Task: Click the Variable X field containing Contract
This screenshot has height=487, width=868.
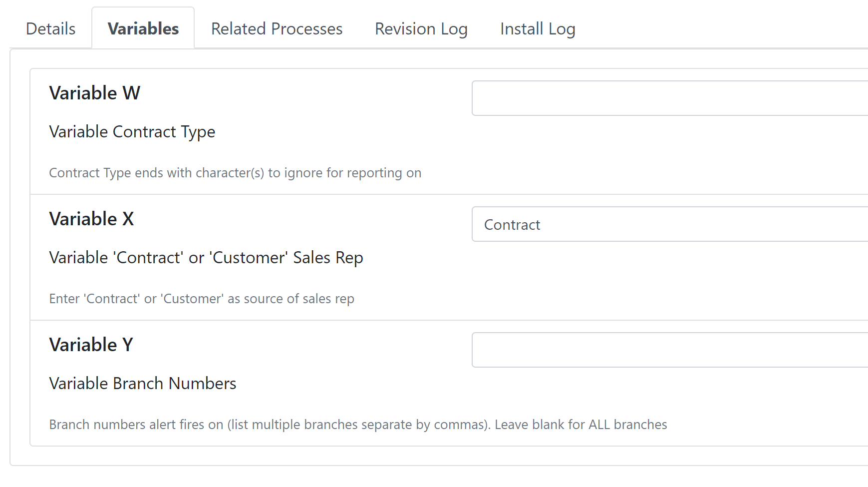Action: pos(670,224)
